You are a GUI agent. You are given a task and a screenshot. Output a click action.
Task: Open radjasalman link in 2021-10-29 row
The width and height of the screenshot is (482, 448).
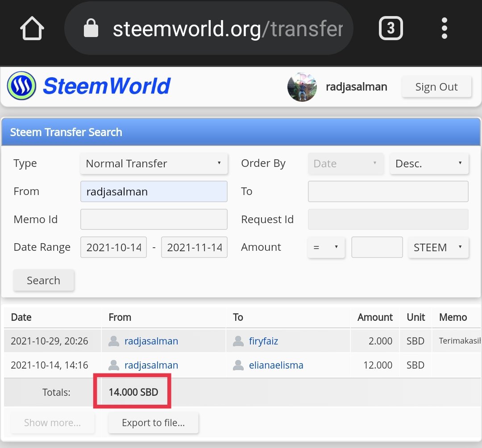151,341
